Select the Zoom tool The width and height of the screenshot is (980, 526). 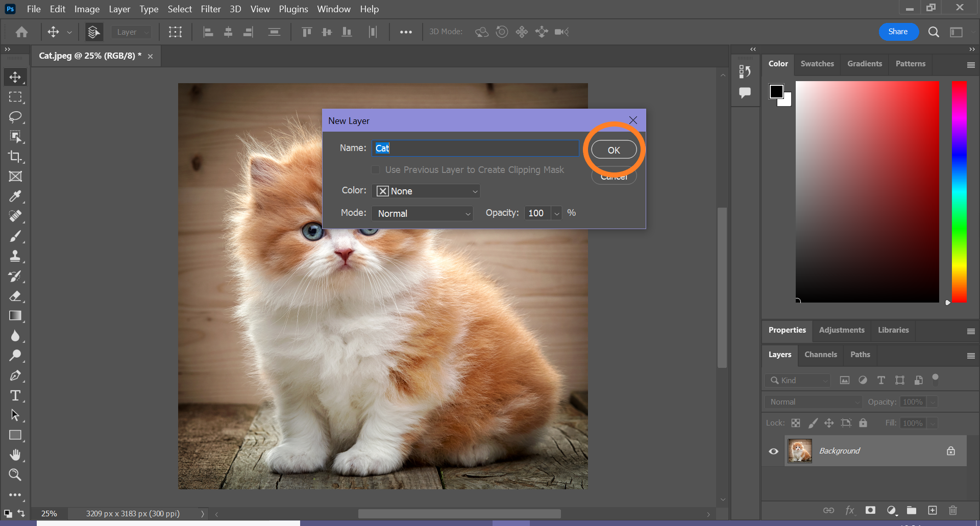click(15, 475)
